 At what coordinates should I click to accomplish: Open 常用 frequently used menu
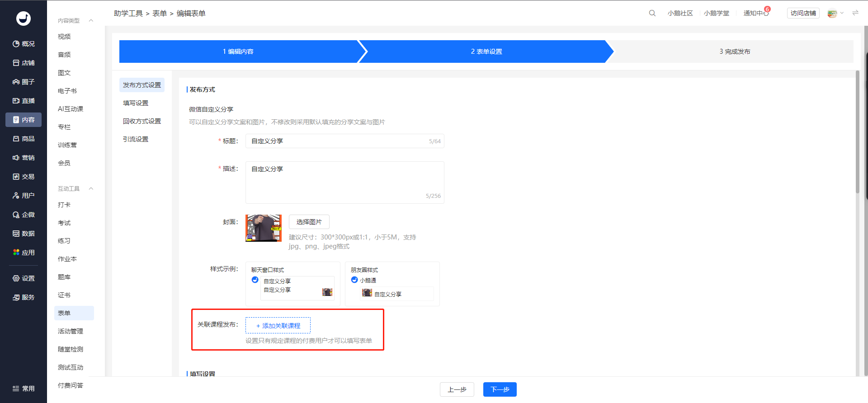pyautogui.click(x=24, y=389)
